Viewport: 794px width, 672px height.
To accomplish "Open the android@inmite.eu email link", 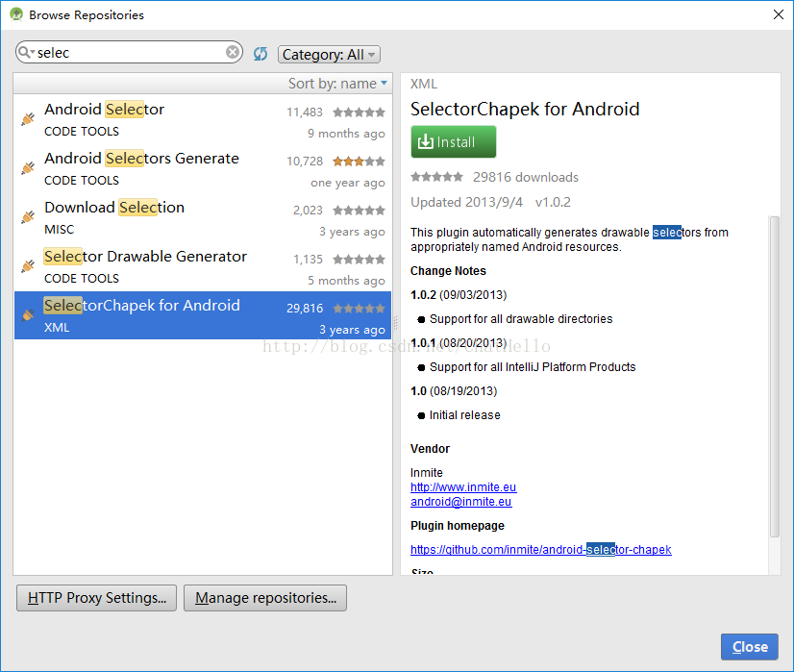I will pyautogui.click(x=460, y=501).
